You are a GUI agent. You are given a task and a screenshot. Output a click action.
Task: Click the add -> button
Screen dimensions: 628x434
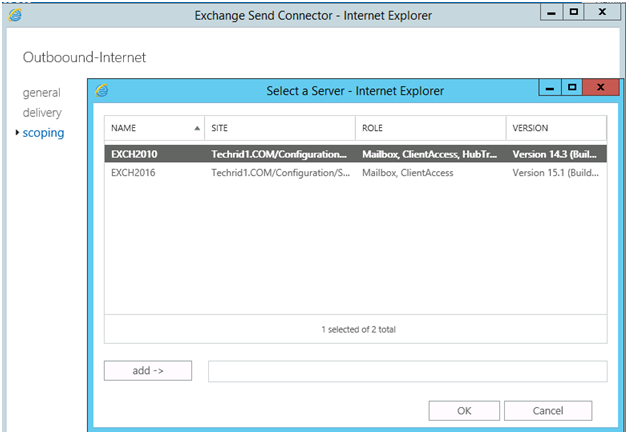[x=148, y=371]
